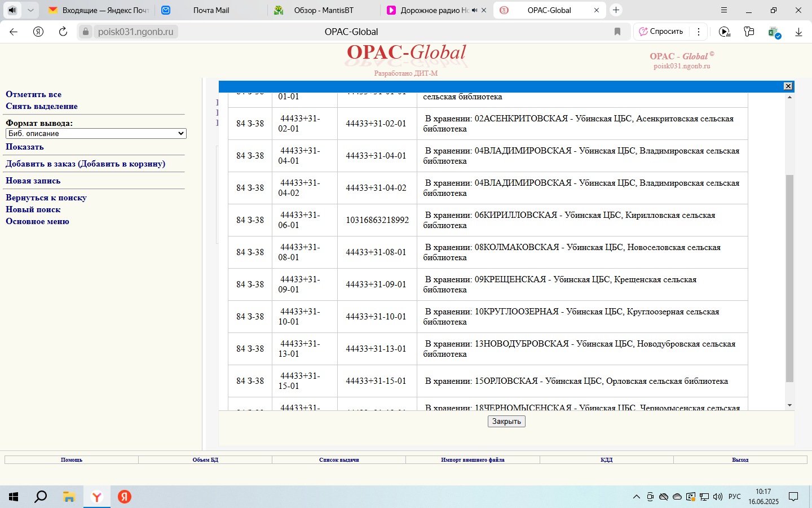Open Windows search from the taskbar
The width and height of the screenshot is (812, 508).
click(41, 497)
